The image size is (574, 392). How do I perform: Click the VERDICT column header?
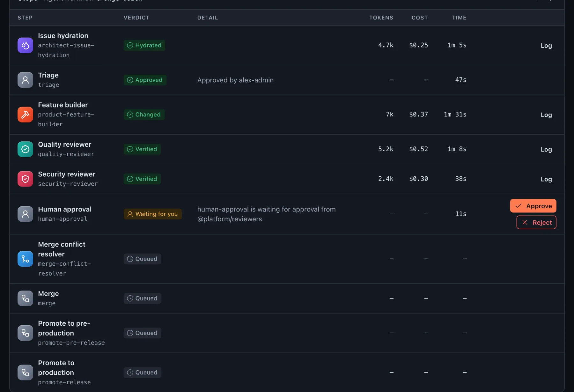click(x=136, y=18)
